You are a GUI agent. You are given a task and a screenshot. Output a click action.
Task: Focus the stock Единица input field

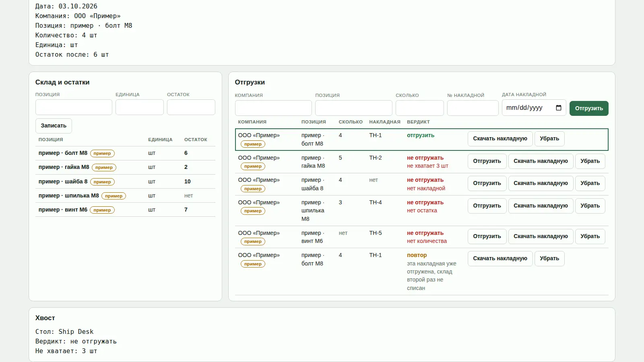click(140, 107)
